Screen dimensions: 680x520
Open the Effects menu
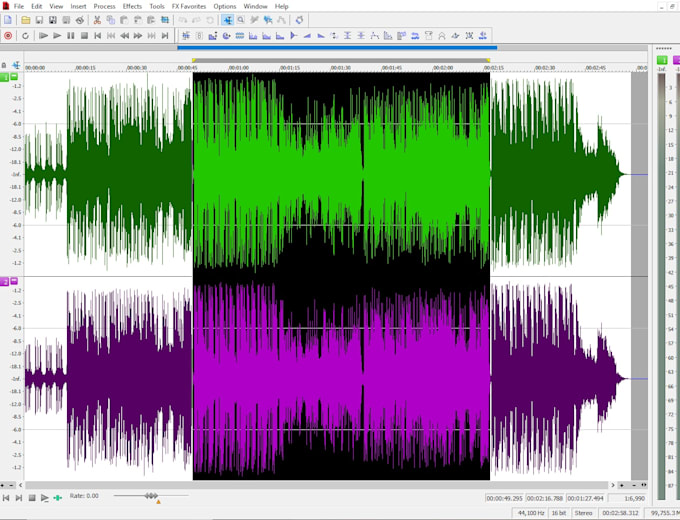coord(132,6)
